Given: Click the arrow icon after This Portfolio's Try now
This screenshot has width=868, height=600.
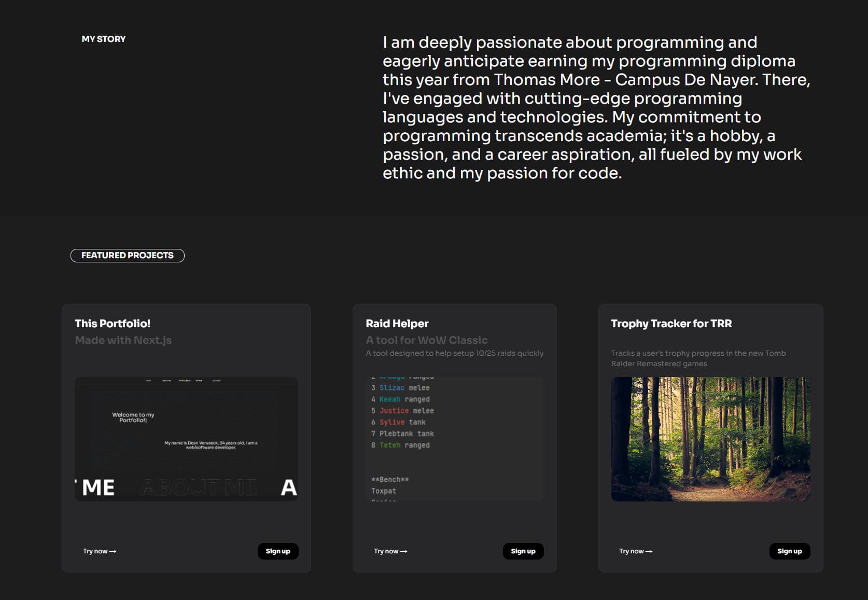Looking at the screenshot, I should (x=113, y=552).
